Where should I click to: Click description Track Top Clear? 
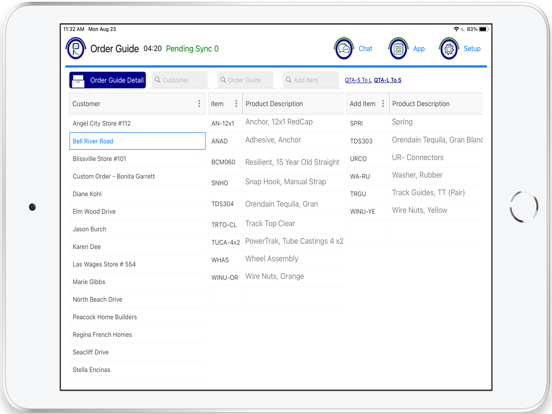tap(270, 224)
